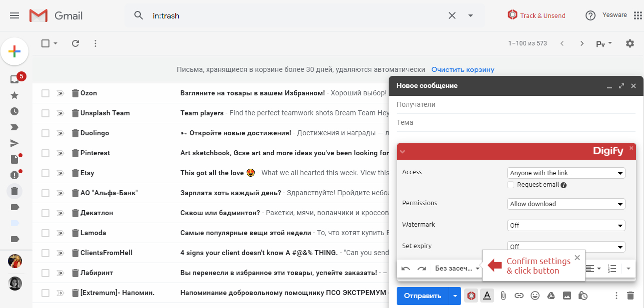Attach files with the paperclip icon
Viewport: 644px width, 308px height.
pos(503,296)
